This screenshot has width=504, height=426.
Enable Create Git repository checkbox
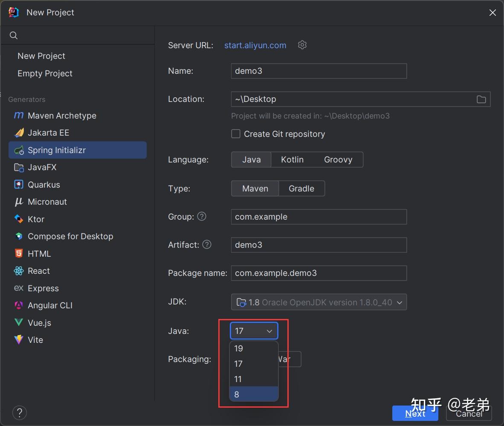pyautogui.click(x=236, y=134)
